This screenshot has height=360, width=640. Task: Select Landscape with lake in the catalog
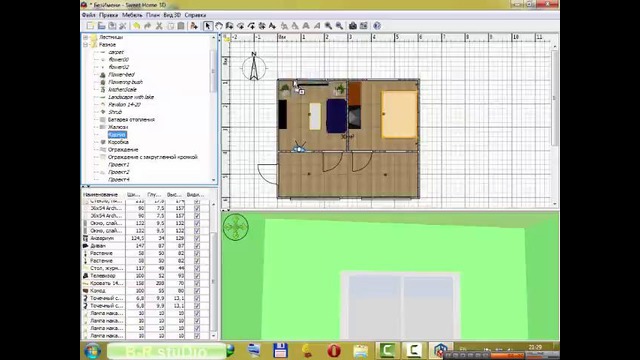[x=131, y=97]
